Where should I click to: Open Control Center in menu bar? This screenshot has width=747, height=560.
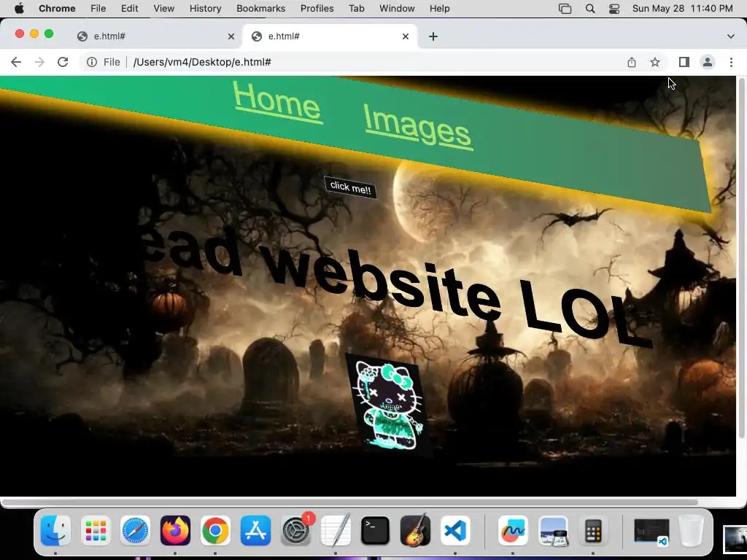[614, 9]
